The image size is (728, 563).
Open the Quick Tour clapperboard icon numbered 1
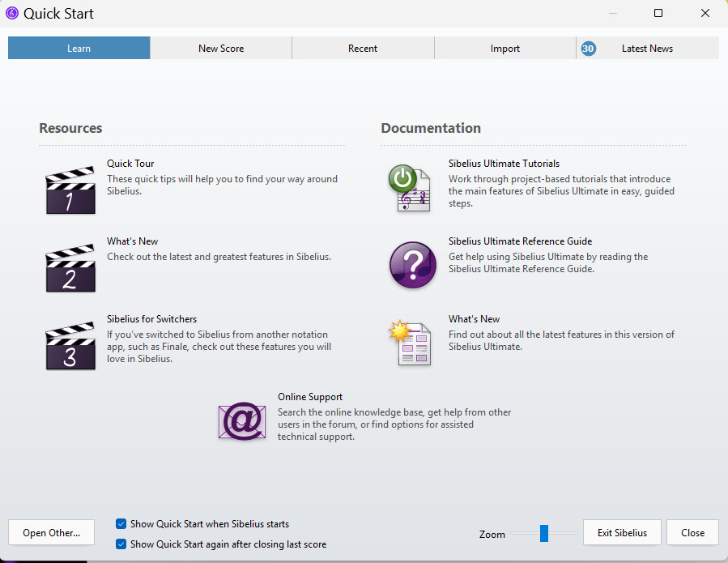[x=70, y=190]
